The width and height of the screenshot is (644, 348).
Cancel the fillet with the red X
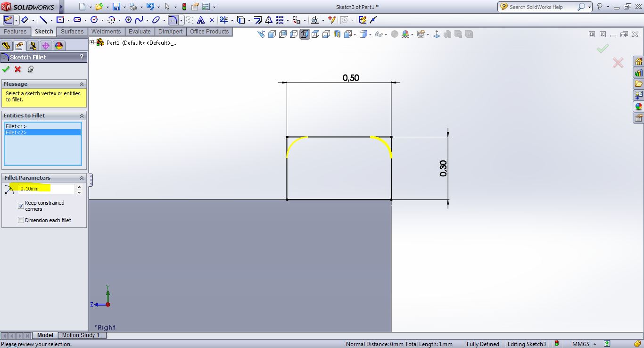coord(18,69)
